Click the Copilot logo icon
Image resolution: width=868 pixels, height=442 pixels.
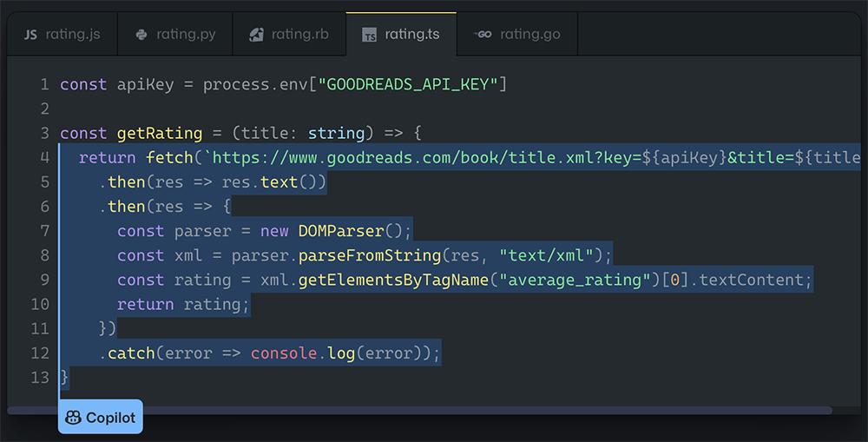pos(73,418)
